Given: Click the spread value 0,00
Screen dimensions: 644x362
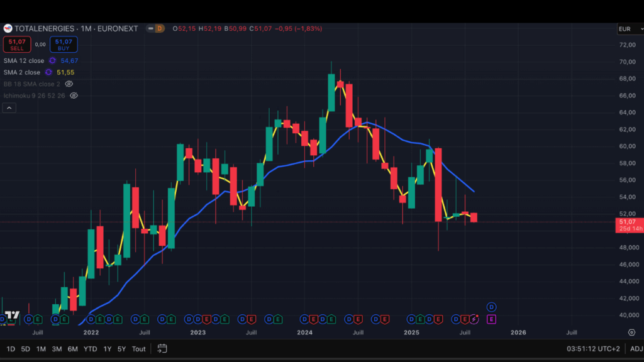Looking at the screenshot, I should [40, 45].
